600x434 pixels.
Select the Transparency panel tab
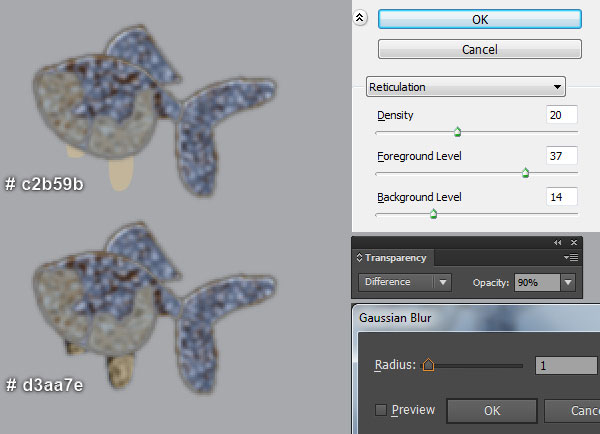[x=395, y=258]
